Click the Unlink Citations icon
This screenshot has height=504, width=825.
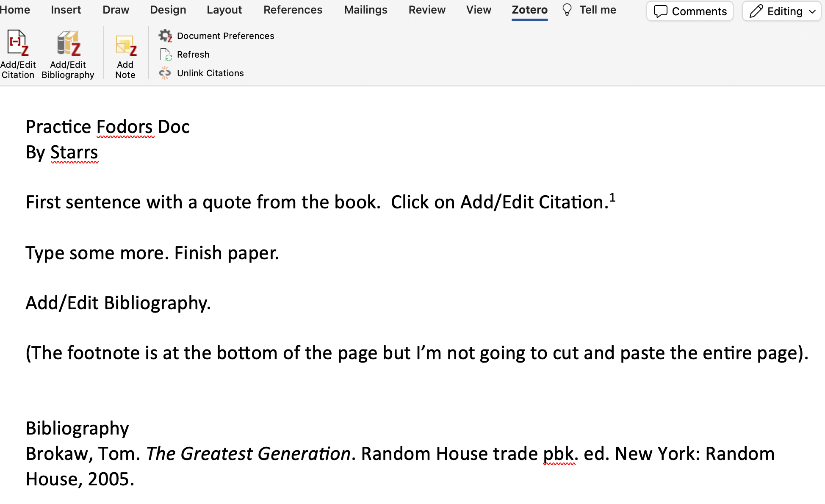coord(165,73)
